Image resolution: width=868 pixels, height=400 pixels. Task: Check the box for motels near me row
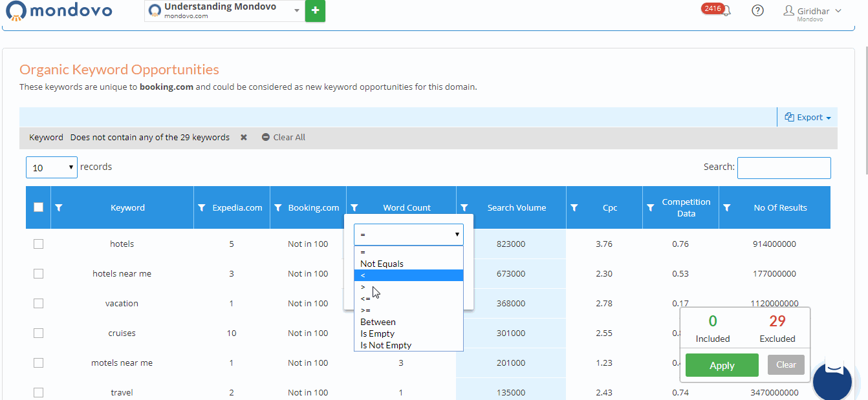[x=38, y=363]
